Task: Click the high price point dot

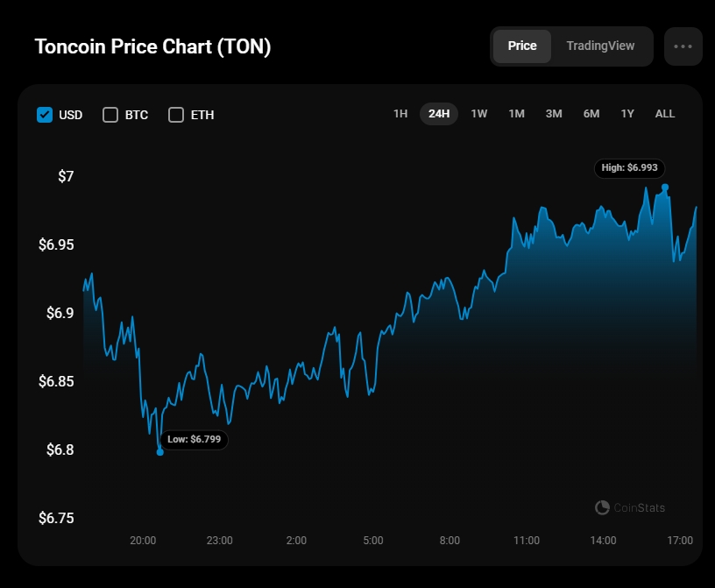Action: [x=666, y=188]
